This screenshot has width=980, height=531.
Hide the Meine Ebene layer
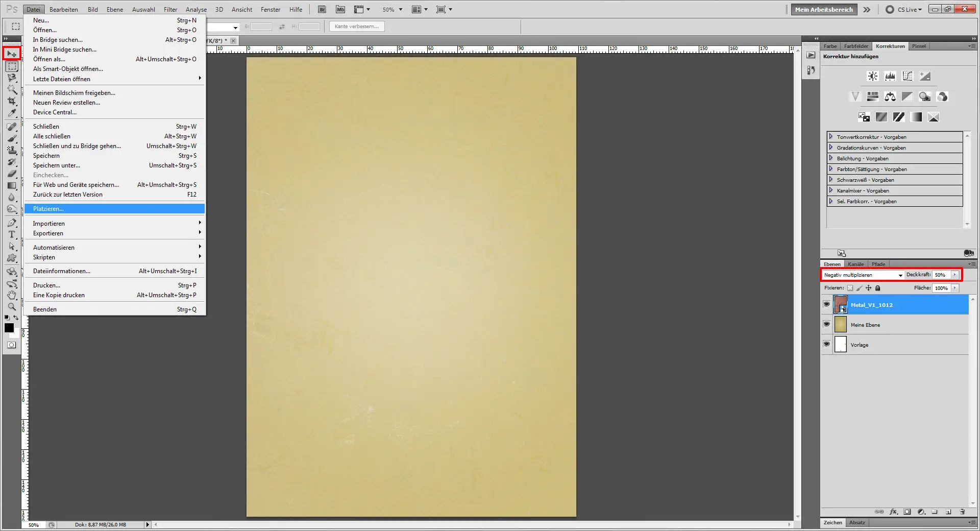pos(826,324)
